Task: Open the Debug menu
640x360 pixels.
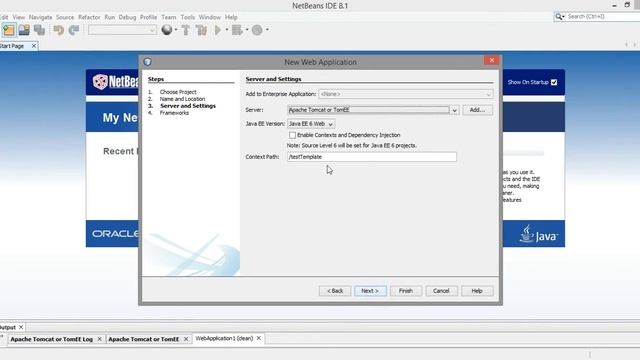Action: 127,17
